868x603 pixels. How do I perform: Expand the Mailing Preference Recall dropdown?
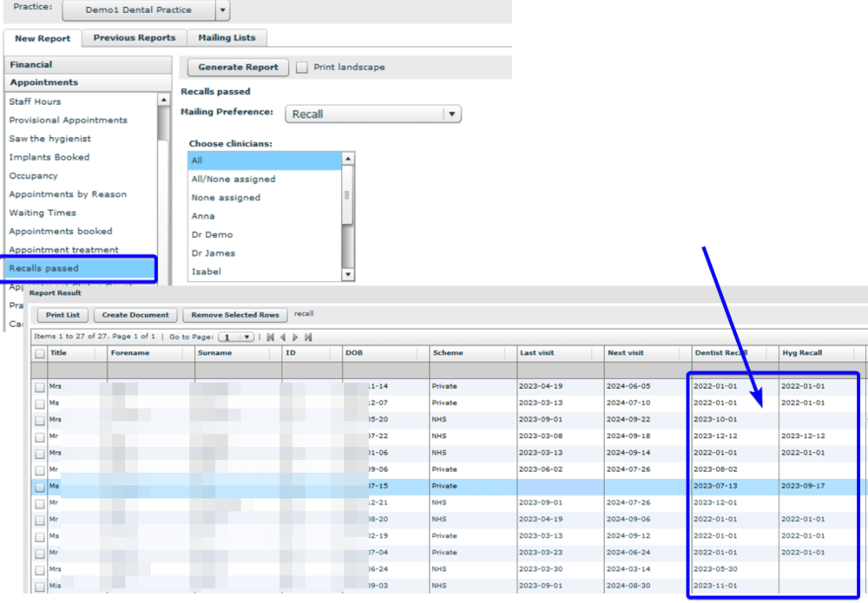450,114
